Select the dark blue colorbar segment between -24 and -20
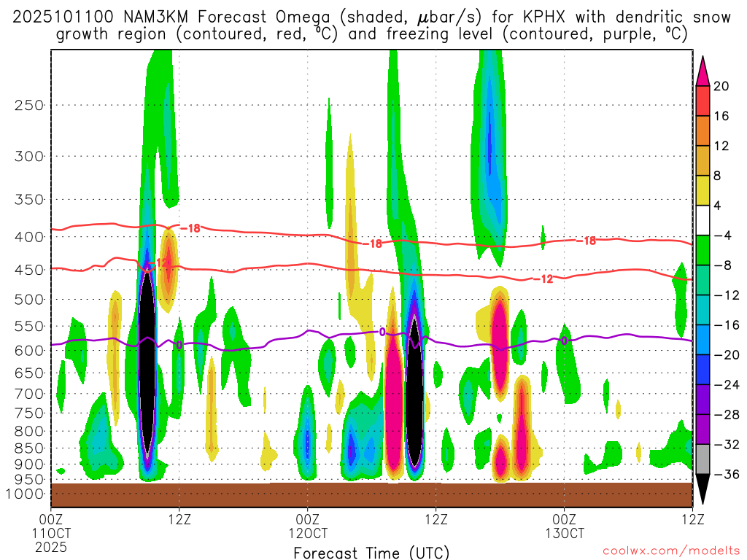Screen dimensions: 747x560 (x=703, y=370)
